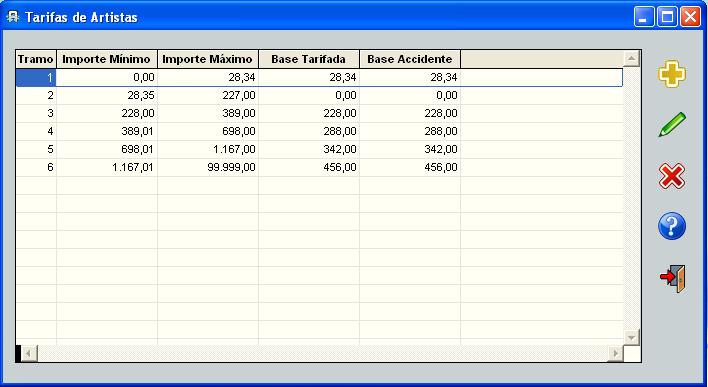
Task: Click the Tramo column header
Action: pos(36,59)
